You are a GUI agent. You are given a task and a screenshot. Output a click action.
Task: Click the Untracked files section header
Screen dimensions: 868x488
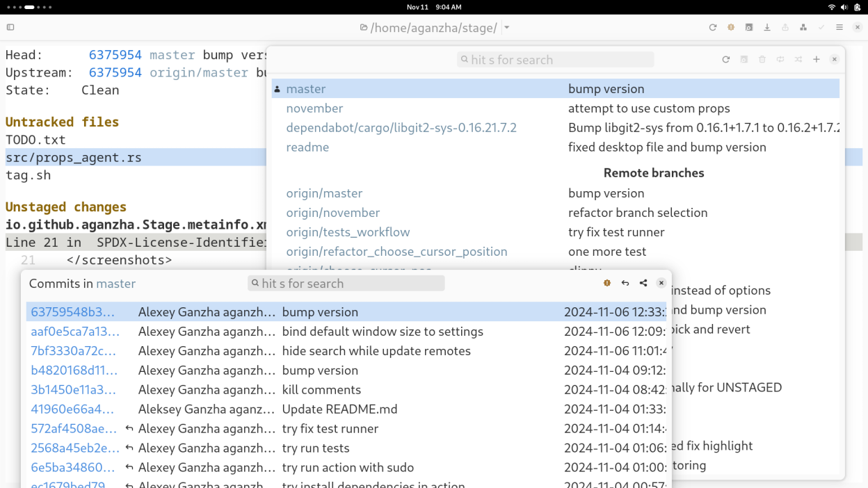[63, 122]
